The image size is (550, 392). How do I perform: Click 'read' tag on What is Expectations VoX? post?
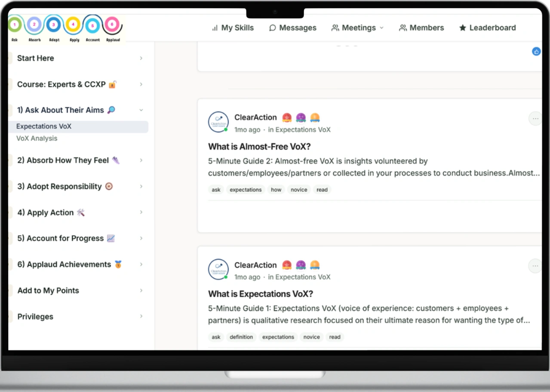[x=335, y=337]
